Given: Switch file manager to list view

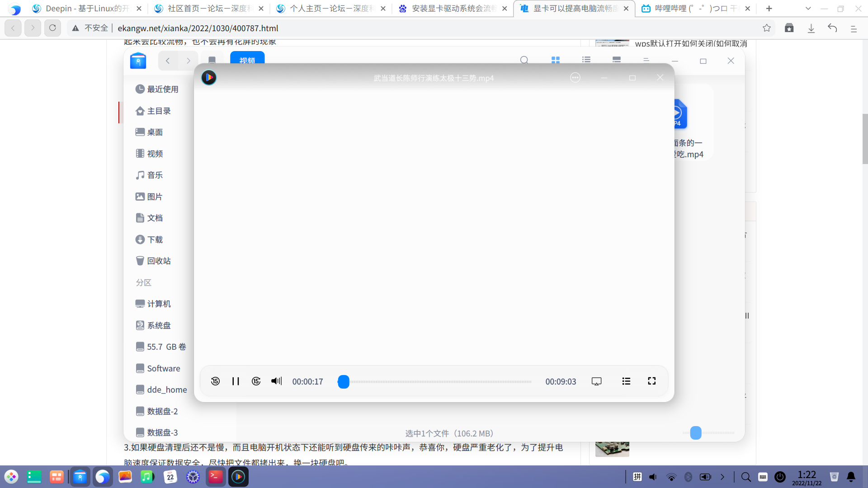Looking at the screenshot, I should coord(586,60).
